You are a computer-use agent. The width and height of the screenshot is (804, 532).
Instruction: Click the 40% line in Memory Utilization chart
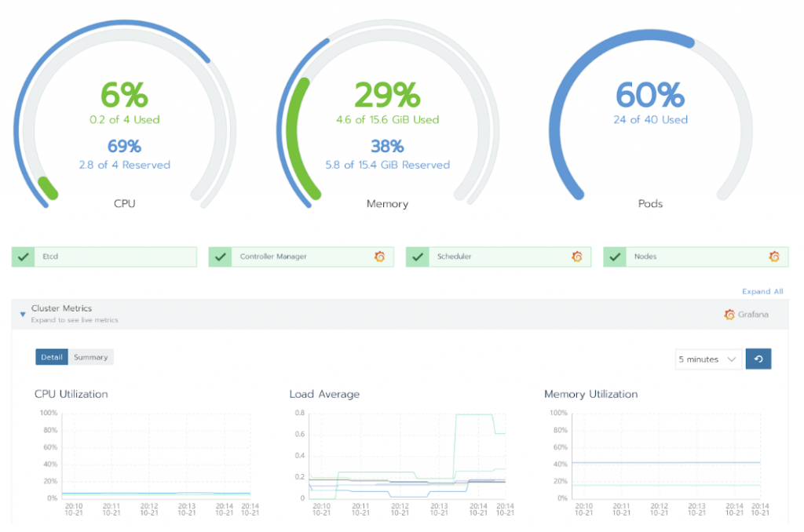(x=666, y=462)
